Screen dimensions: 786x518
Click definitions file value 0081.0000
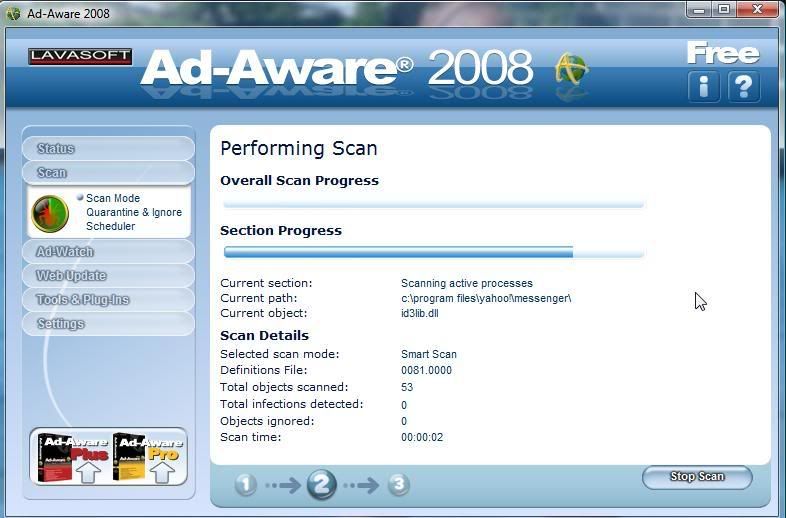coord(426,370)
